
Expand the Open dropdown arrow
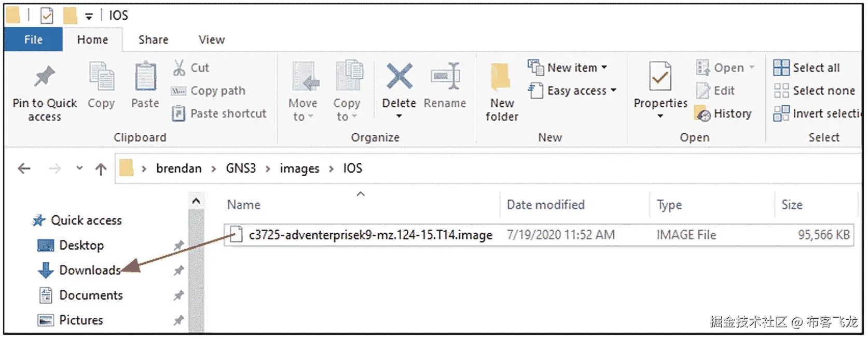click(752, 67)
